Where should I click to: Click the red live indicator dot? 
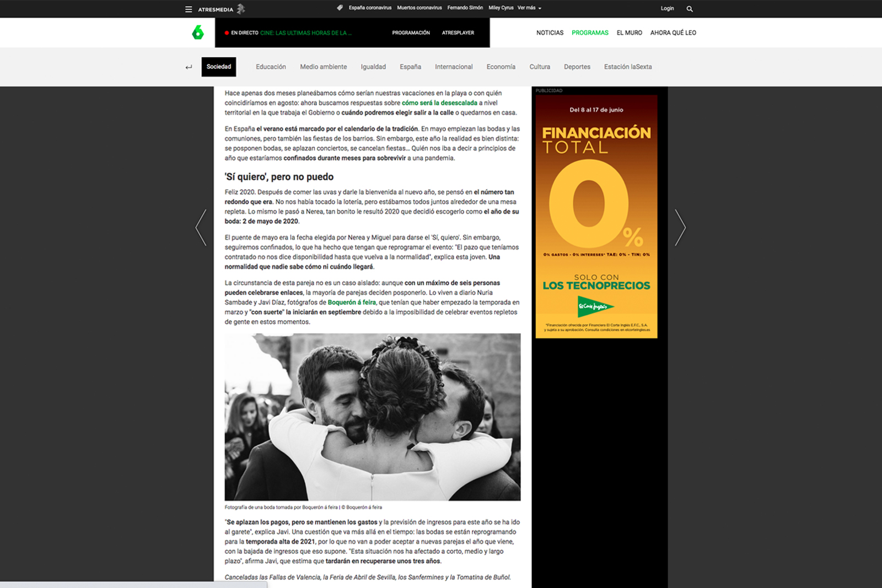pos(227,33)
